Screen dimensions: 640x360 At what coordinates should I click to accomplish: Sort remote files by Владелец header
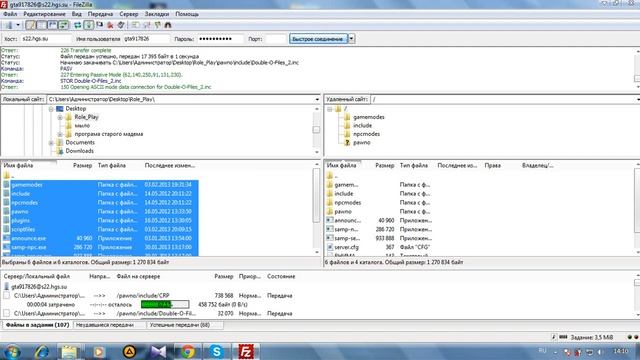538,166
